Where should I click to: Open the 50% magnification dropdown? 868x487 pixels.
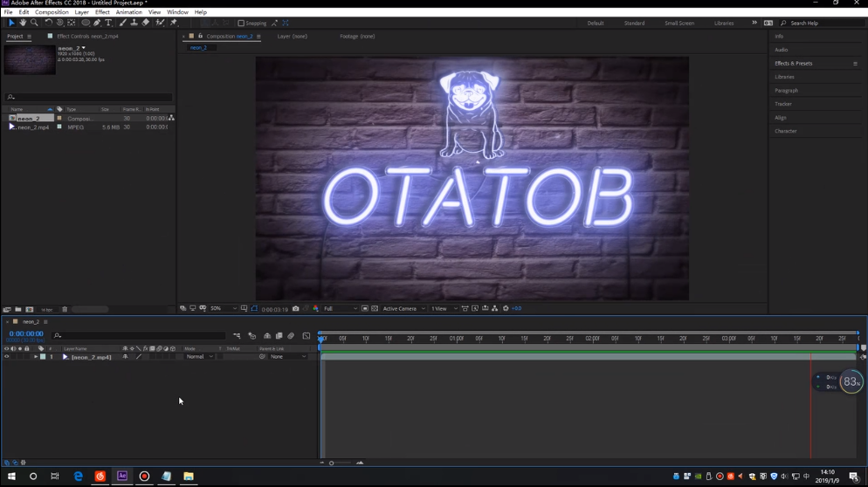pyautogui.click(x=222, y=309)
